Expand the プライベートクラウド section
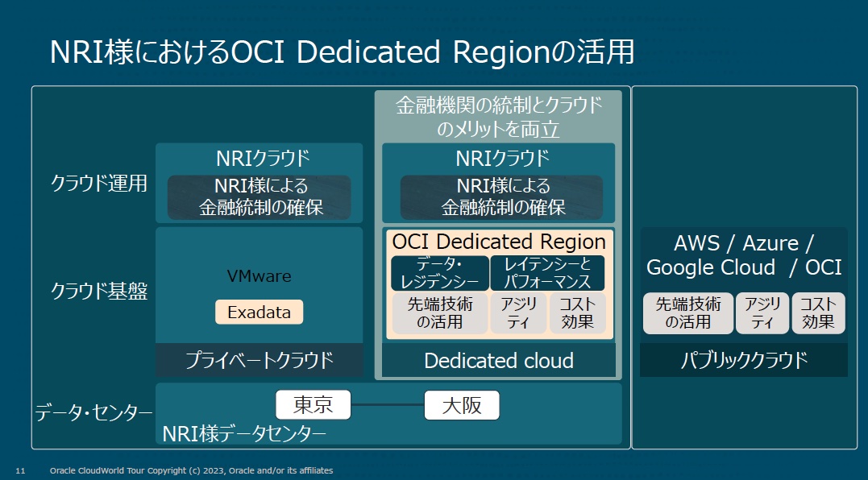The image size is (868, 480). (259, 361)
